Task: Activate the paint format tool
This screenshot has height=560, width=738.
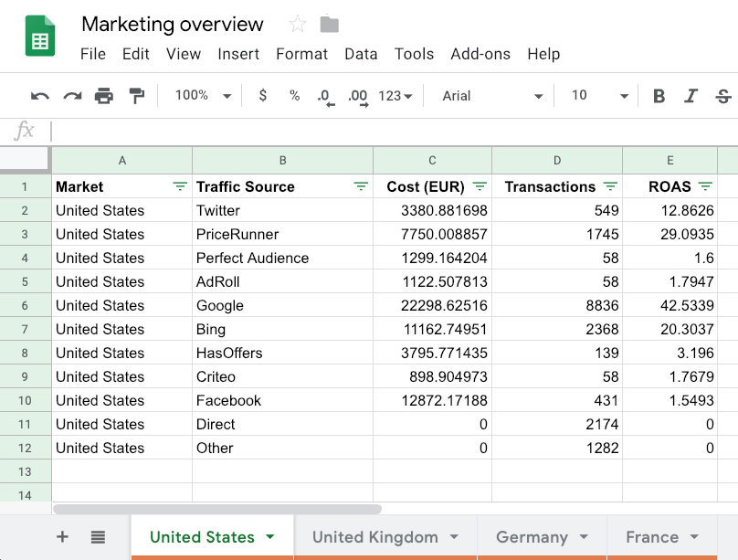Action: pos(136,96)
